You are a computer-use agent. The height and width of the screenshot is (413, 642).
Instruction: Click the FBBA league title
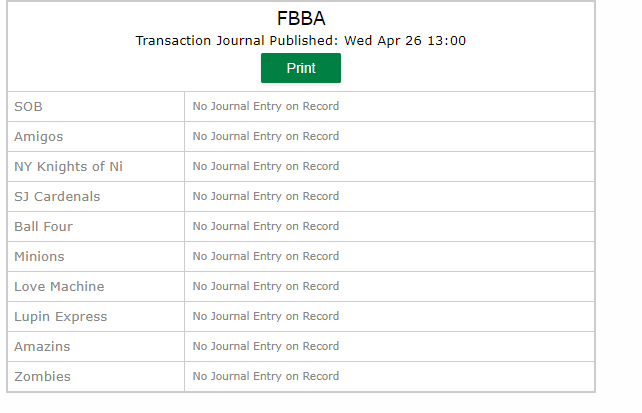301,18
